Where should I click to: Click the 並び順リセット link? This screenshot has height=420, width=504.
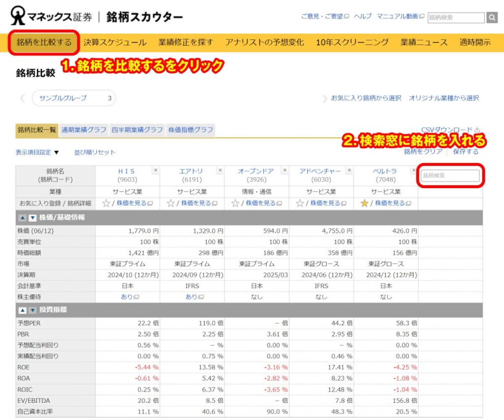coord(94,152)
